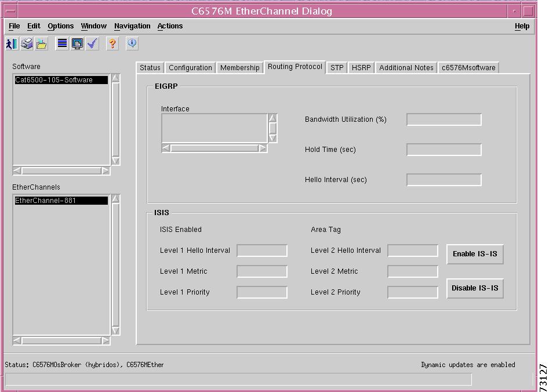Viewport: 549px width, 392px height.
Task: Click the Bandwidth Utilization (%) field
Action: tap(444, 119)
